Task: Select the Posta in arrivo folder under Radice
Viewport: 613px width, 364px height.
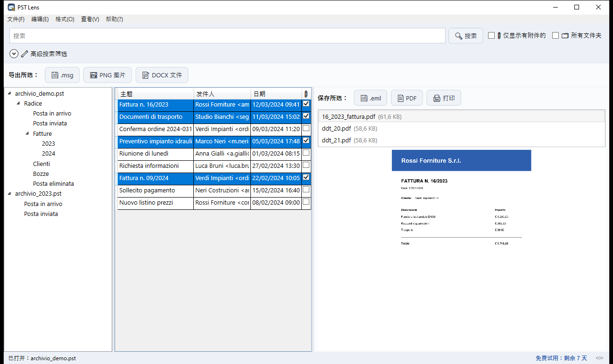Action: tap(52, 114)
